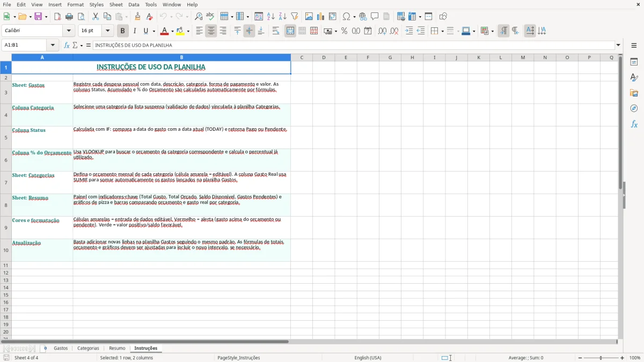Expand the formula bar arrow
The image size is (644, 362).
click(618, 45)
